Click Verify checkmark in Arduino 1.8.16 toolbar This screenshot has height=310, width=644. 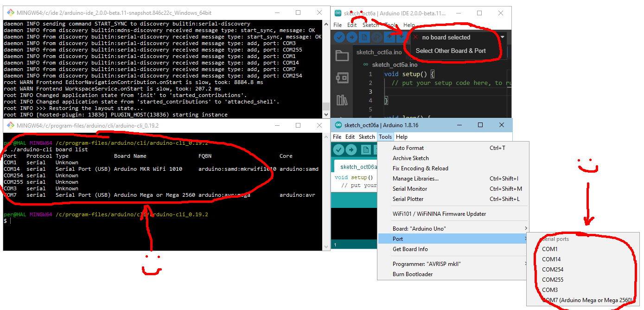pos(338,149)
